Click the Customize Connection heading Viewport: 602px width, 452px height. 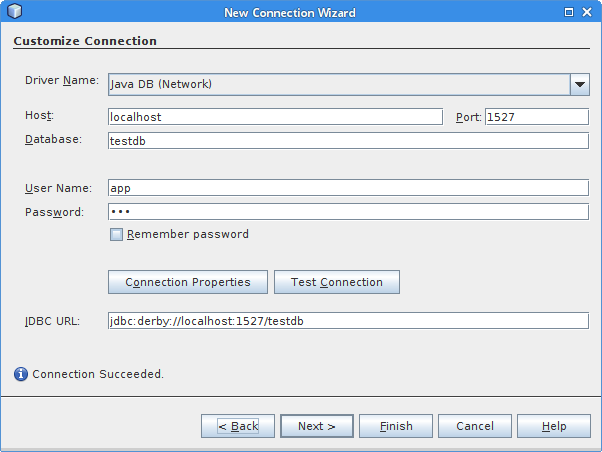point(85,41)
